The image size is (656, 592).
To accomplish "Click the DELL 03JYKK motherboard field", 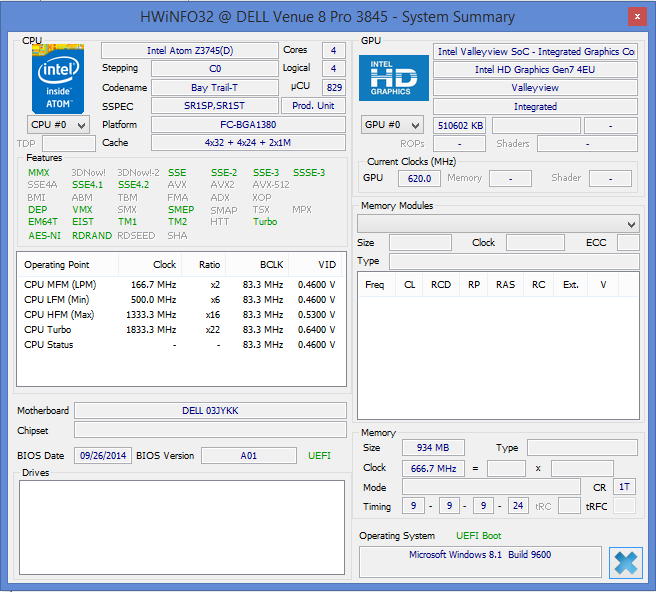I will tap(210, 411).
